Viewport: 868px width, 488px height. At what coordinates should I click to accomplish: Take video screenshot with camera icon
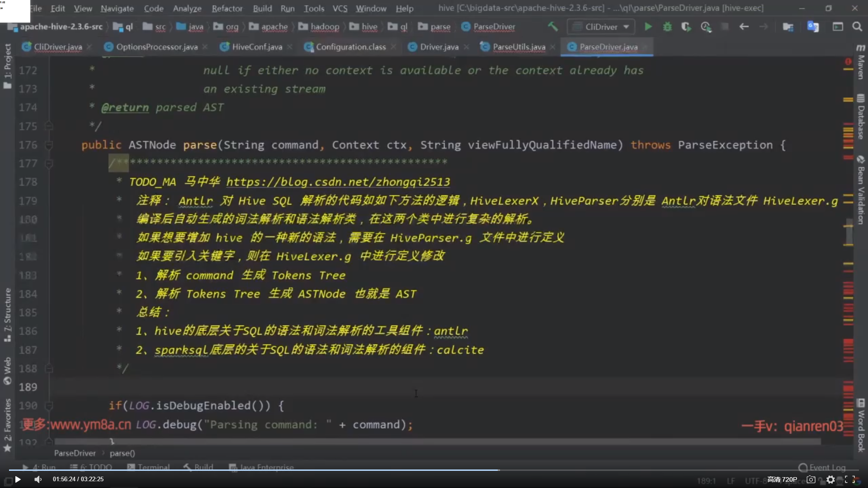click(811, 479)
